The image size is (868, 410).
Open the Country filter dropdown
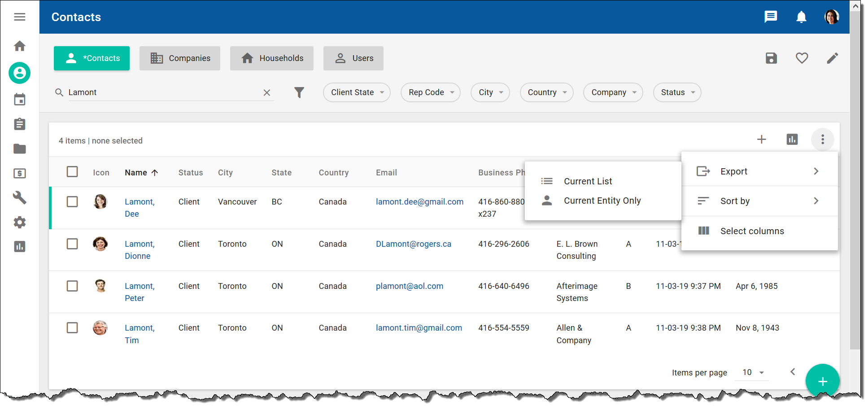[546, 92]
